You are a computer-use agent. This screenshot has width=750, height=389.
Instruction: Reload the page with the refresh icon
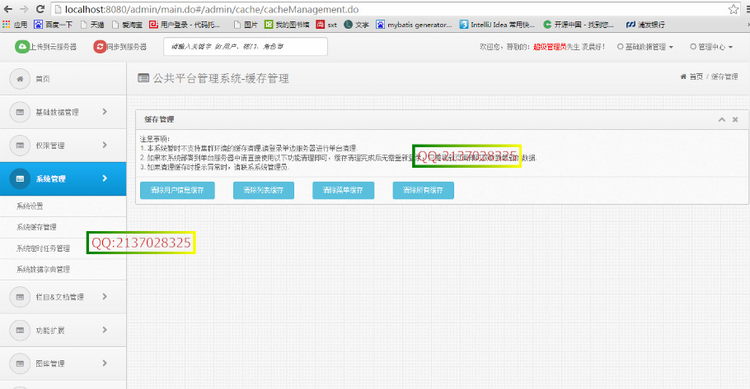[x=41, y=9]
